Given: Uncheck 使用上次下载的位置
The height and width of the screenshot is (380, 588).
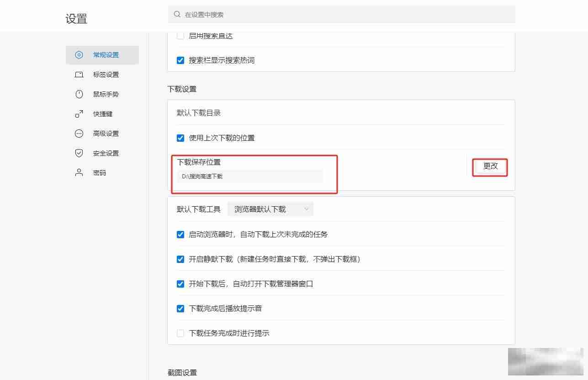Looking at the screenshot, I should (180, 138).
